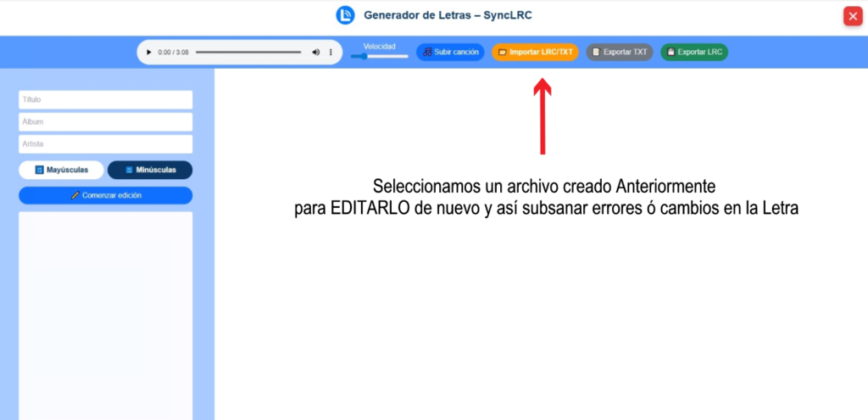Click the music note icon on Subir canción
The height and width of the screenshot is (420, 868).
428,53
